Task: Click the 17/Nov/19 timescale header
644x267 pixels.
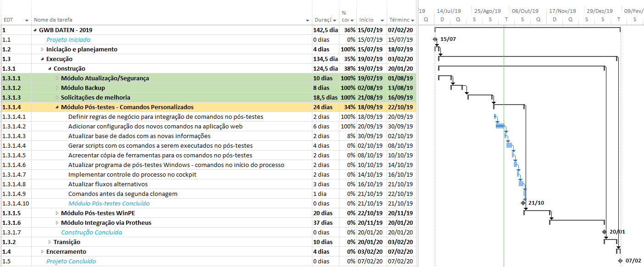Action: (563, 11)
